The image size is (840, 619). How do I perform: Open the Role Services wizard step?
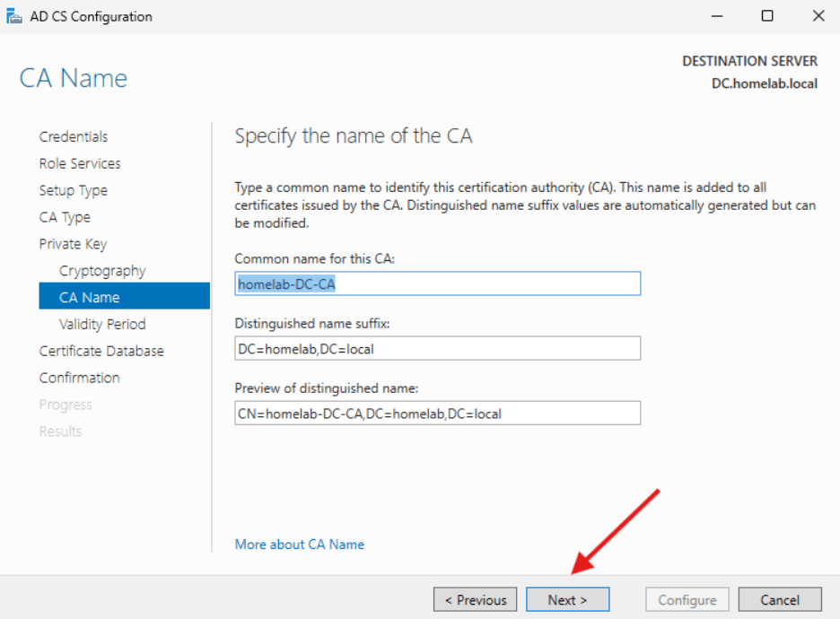point(79,163)
